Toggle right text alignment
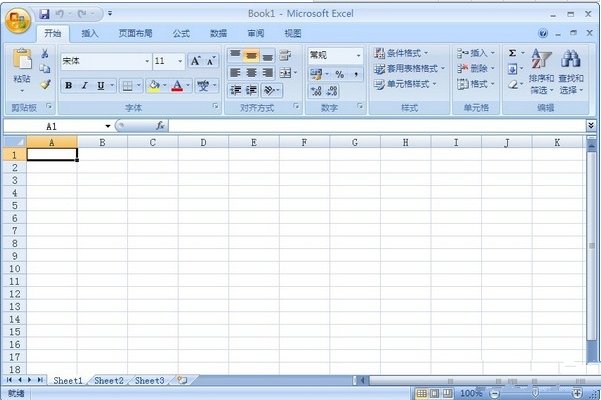Image resolution: width=601 pixels, height=400 pixels. click(x=268, y=72)
